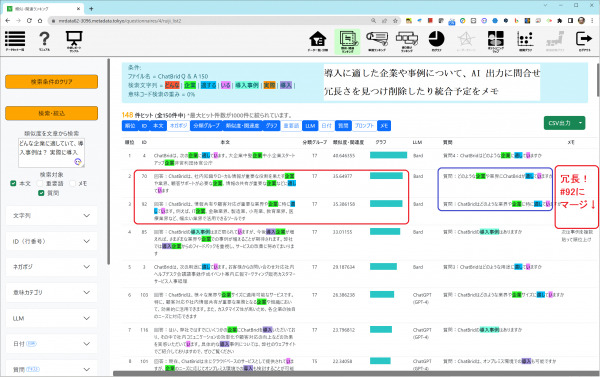Open the manual question mark icon

click(x=44, y=41)
